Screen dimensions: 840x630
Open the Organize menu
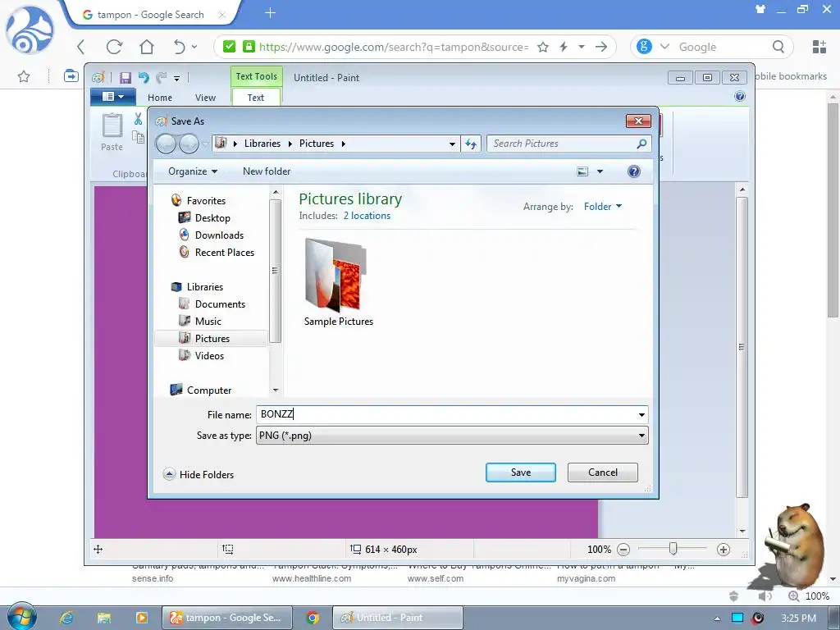point(193,171)
